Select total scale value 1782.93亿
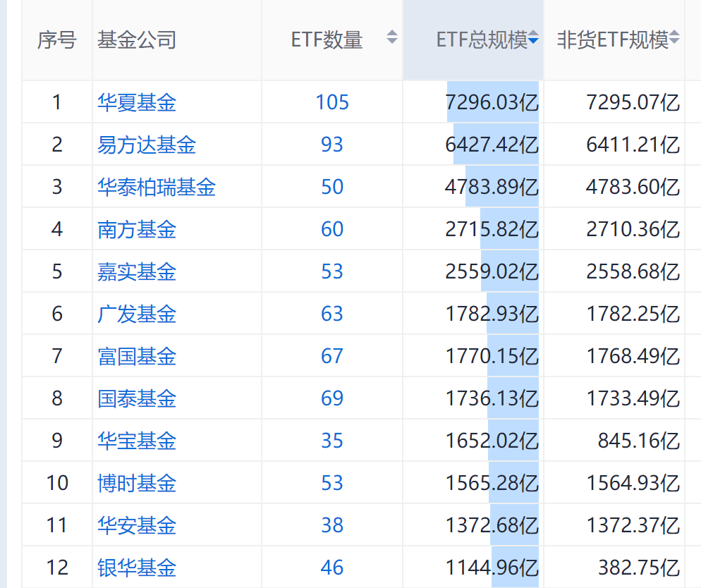 [492, 314]
